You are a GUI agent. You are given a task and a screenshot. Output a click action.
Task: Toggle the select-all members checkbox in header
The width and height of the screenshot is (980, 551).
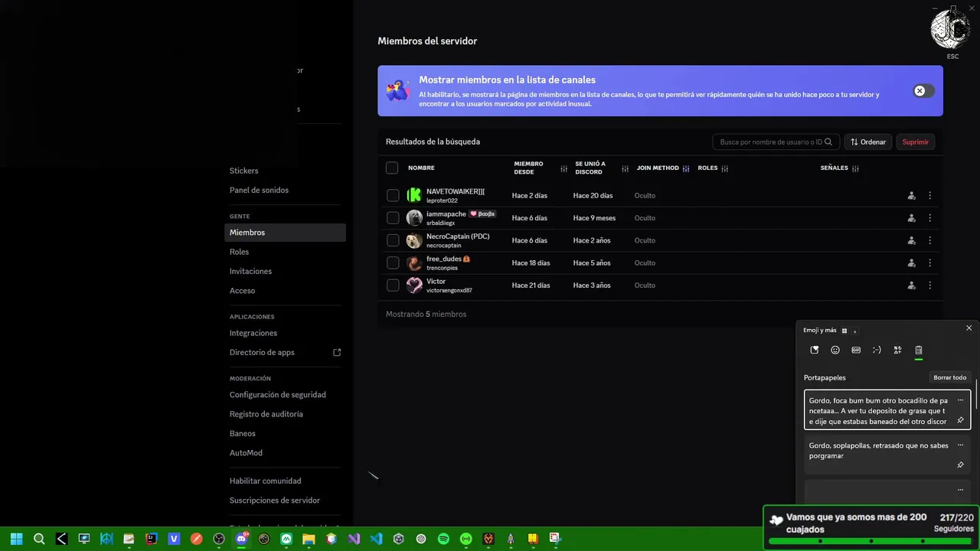coord(392,168)
